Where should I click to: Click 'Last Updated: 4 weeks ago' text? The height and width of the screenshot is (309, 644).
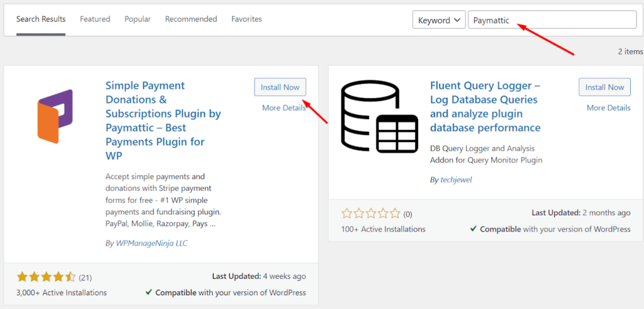(259, 276)
